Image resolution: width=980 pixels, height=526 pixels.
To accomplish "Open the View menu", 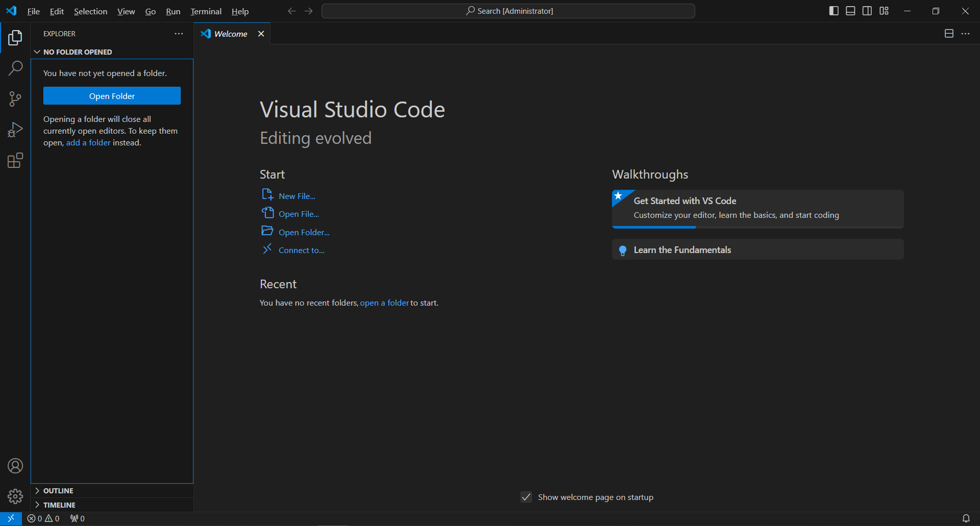I will (x=126, y=11).
